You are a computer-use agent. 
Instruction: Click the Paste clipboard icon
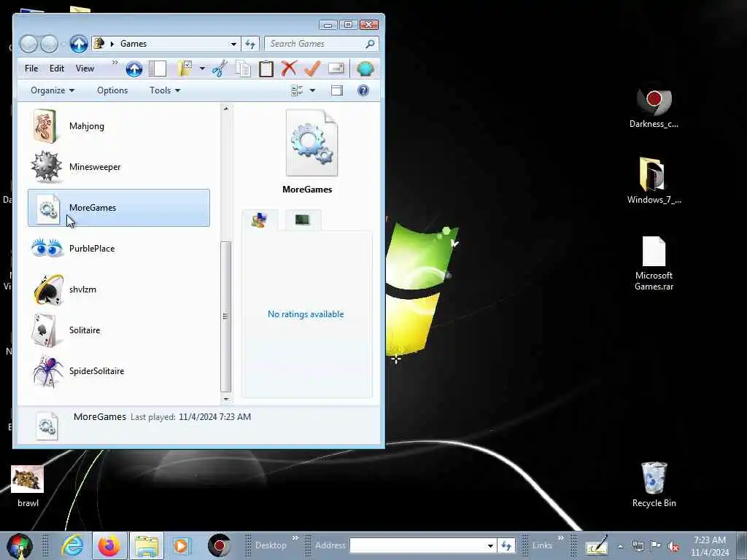click(x=266, y=69)
